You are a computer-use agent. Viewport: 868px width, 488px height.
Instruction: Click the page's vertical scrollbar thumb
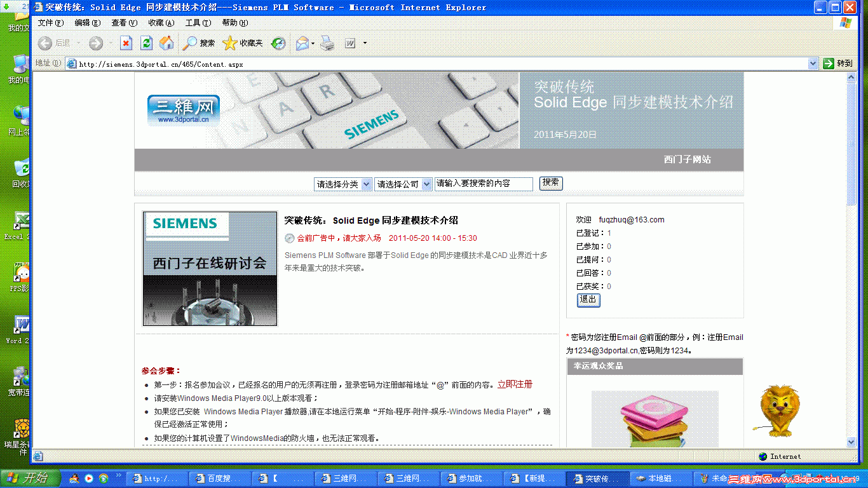pos(851,144)
